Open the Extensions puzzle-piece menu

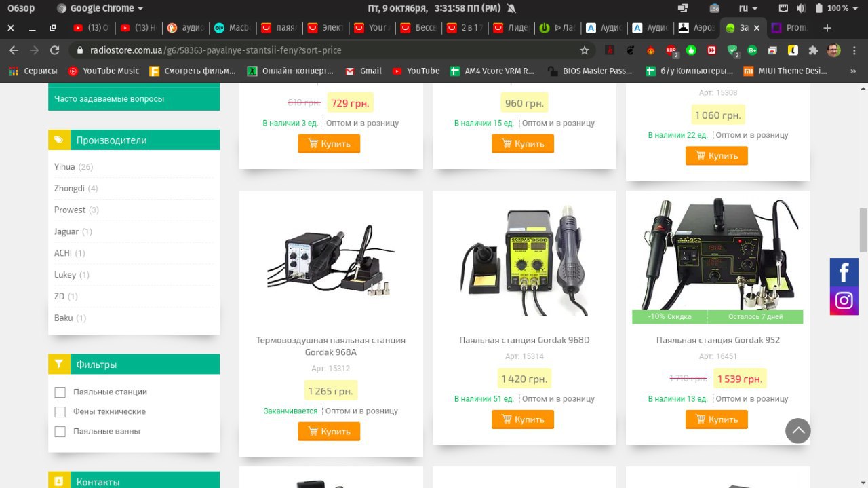(813, 50)
